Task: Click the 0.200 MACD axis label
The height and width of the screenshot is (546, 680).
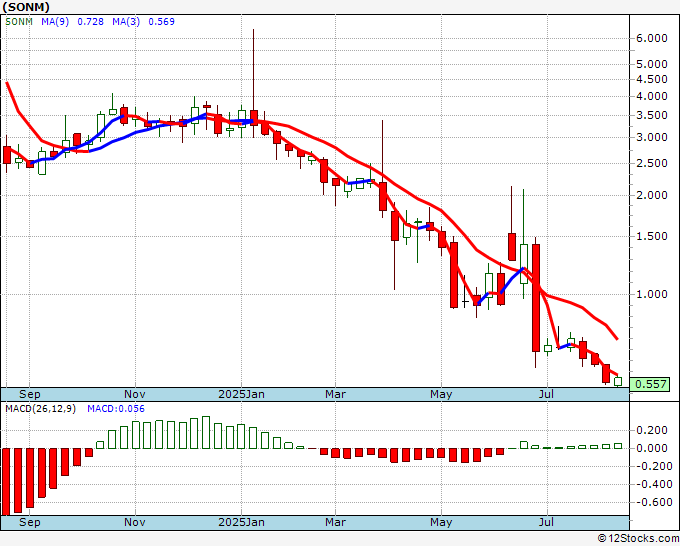Action: pyautogui.click(x=651, y=430)
